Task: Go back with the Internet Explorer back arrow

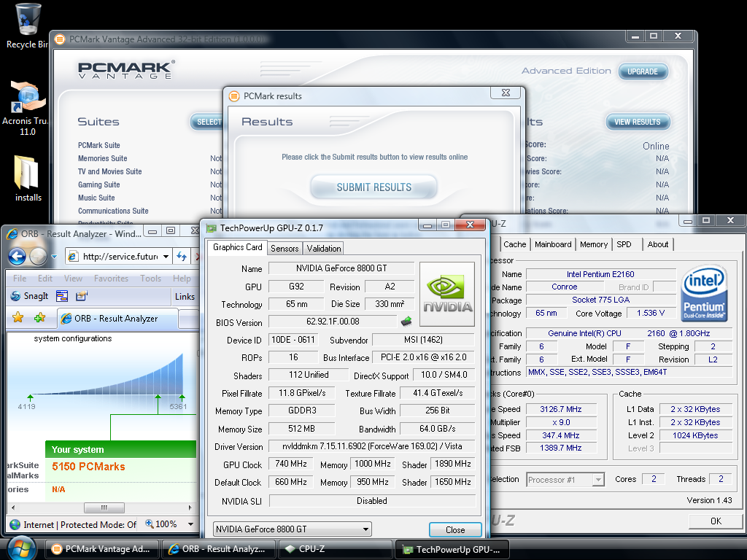Action: pos(18,256)
